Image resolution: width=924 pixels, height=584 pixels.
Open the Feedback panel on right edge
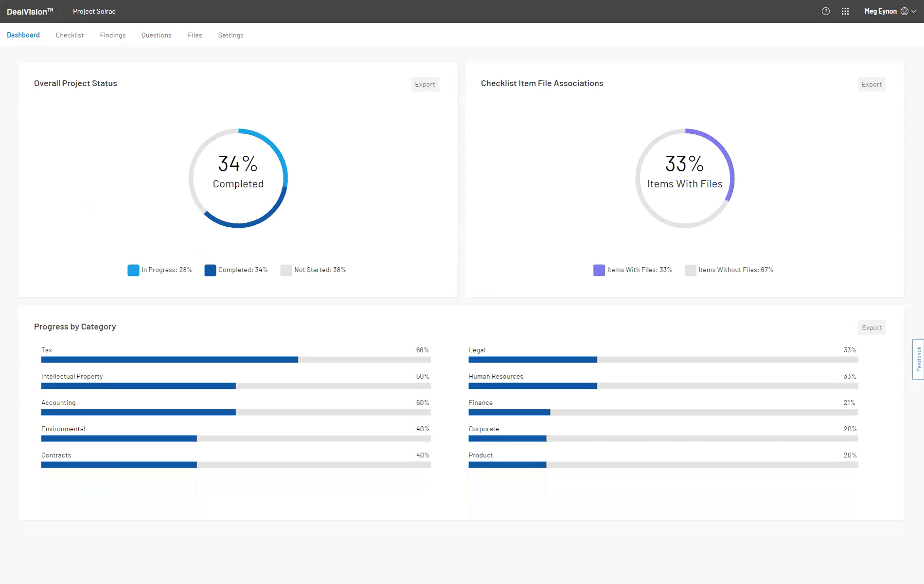tap(919, 359)
